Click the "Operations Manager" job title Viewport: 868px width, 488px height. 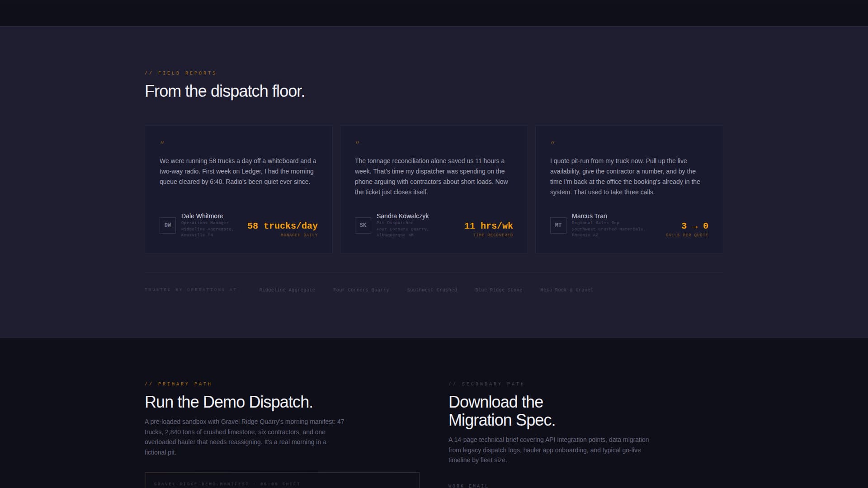pos(205,223)
